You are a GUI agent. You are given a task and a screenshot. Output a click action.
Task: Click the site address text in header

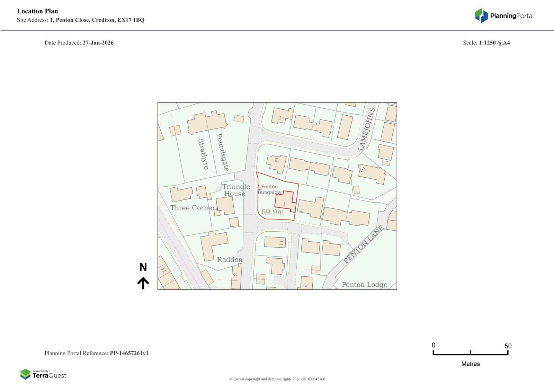click(81, 20)
